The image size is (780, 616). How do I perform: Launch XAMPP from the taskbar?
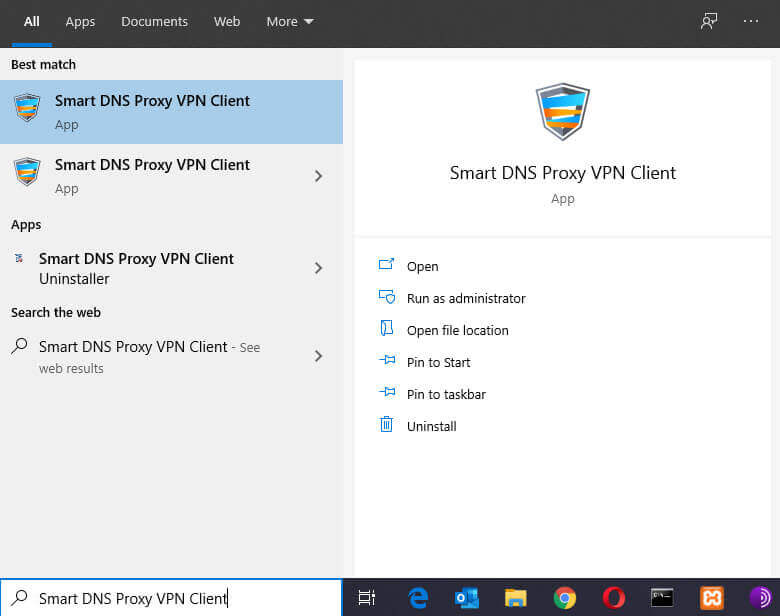pos(711,598)
